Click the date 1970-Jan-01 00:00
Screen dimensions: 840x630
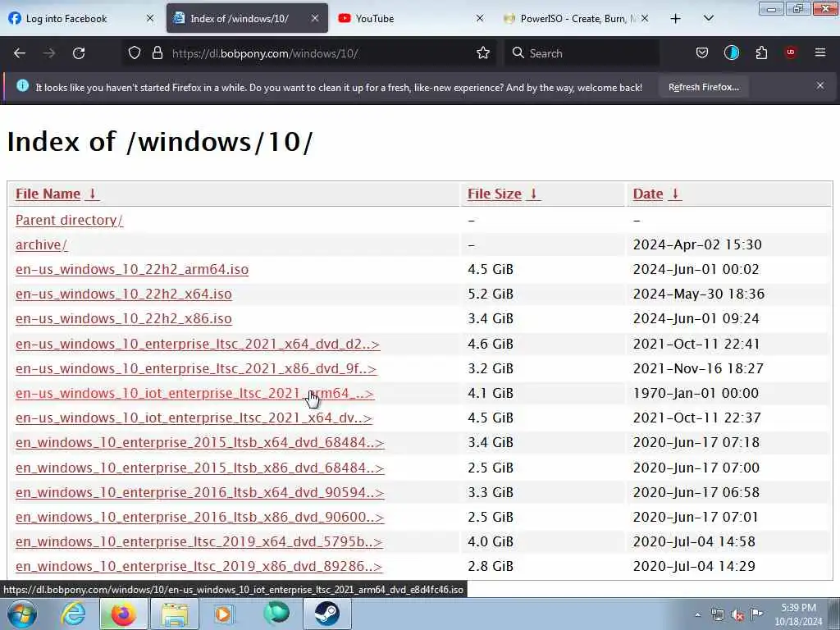point(696,393)
